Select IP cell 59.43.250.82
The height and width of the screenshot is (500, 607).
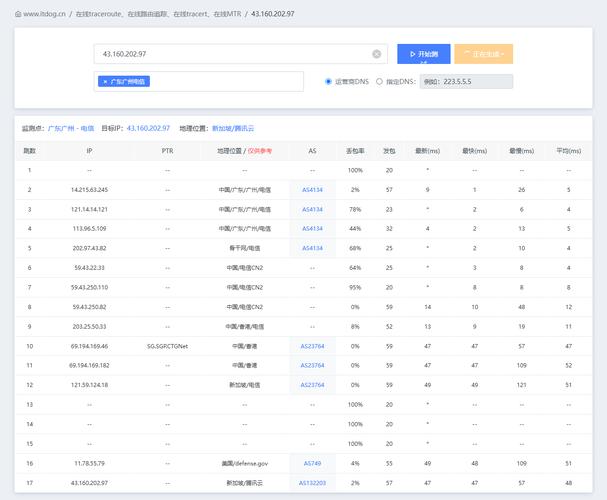(89, 307)
